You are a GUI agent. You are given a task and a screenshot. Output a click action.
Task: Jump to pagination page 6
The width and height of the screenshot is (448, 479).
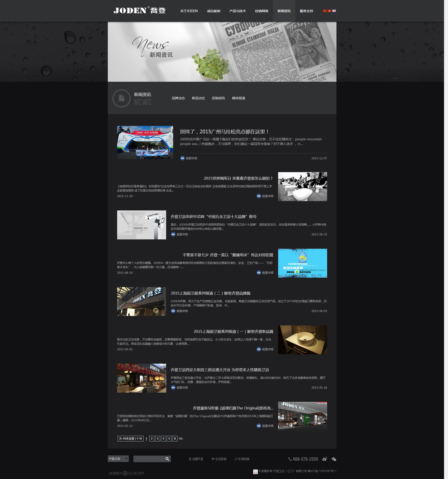pos(175,439)
